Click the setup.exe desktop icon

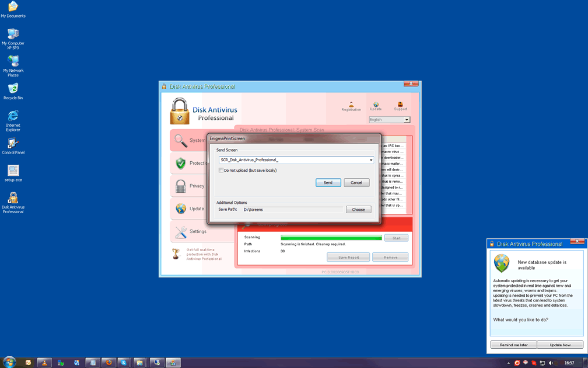pos(13,171)
